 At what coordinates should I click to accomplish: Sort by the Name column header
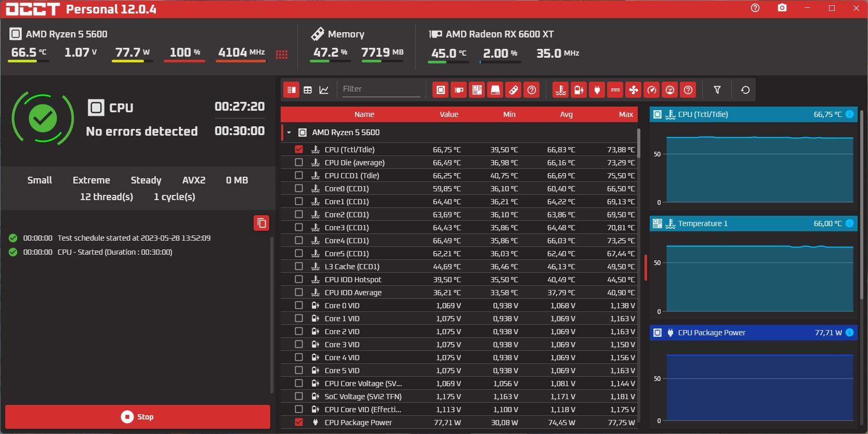click(364, 114)
